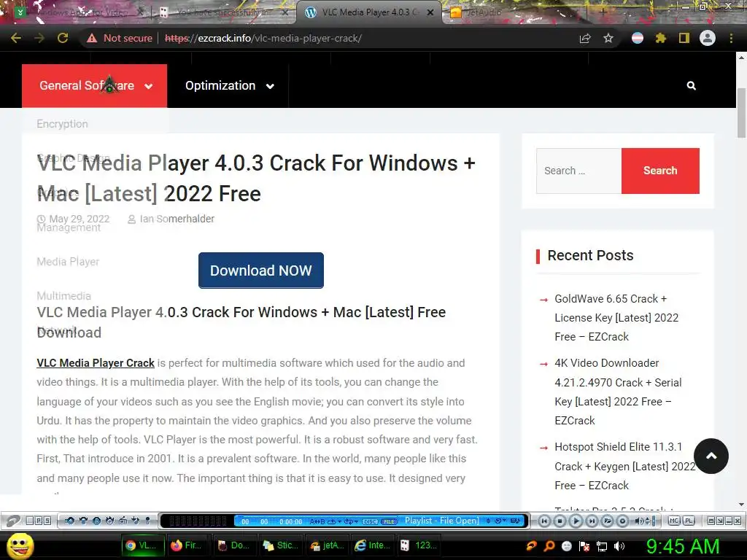
Task: Select Encryption submenu item
Action: pyautogui.click(x=63, y=124)
